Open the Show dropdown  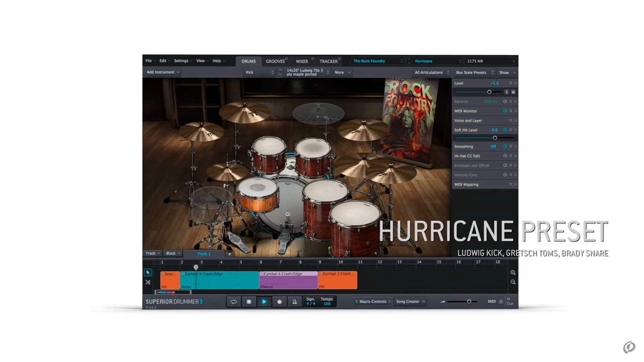[507, 72]
